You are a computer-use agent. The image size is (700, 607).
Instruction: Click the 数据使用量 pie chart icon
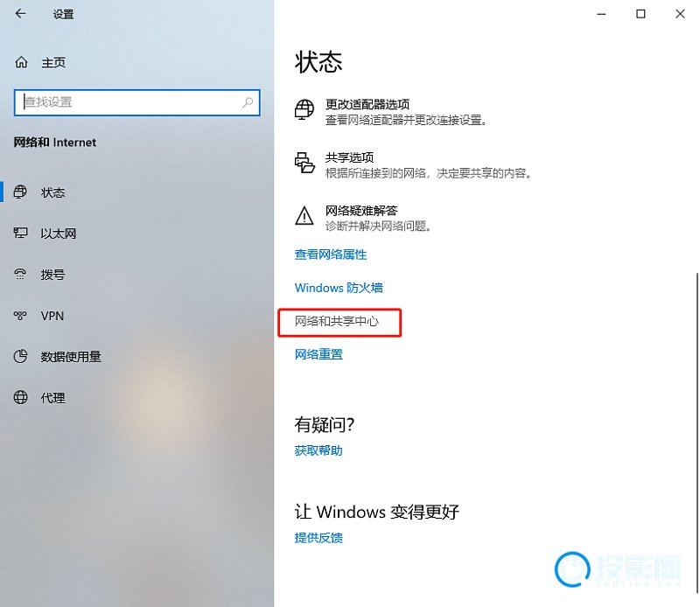point(20,356)
